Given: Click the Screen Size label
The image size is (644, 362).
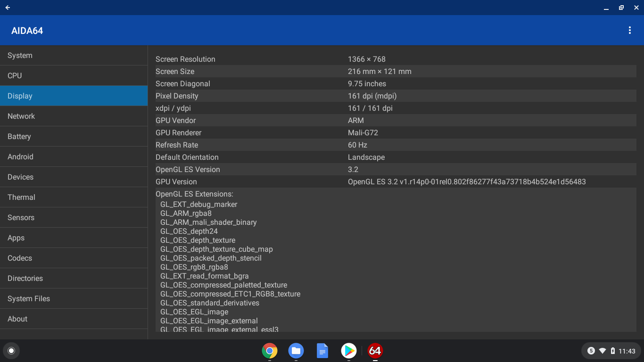Looking at the screenshot, I should coord(175,71).
